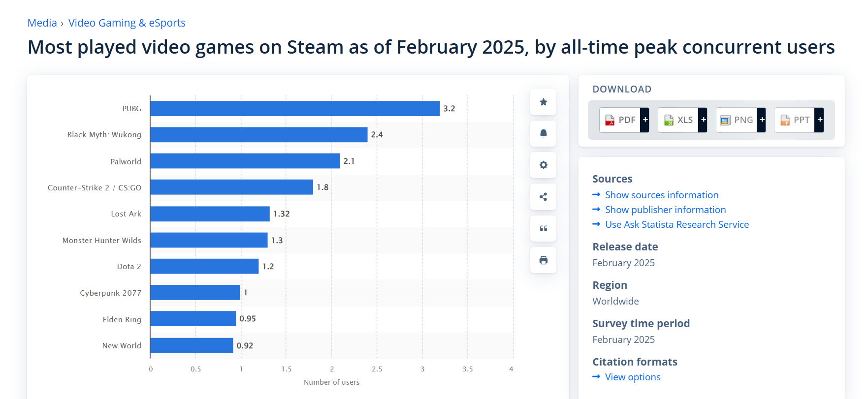Image resolution: width=868 pixels, height=399 pixels.
Task: Click the Number of users axis title
Action: (331, 382)
